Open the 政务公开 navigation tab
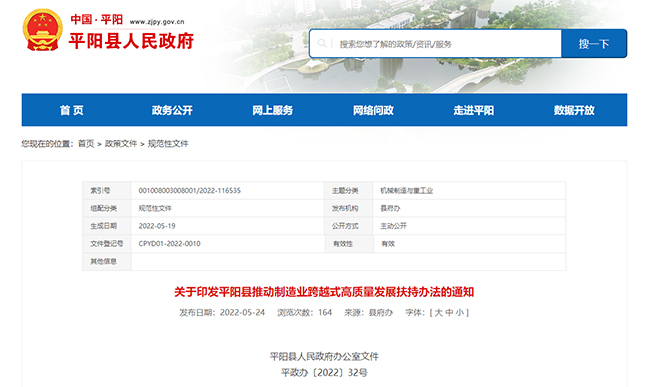 tap(172, 110)
